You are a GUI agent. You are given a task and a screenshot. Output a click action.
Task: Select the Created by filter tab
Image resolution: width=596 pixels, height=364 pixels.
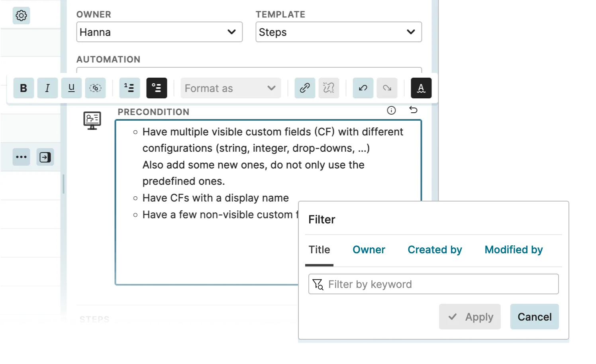click(435, 250)
